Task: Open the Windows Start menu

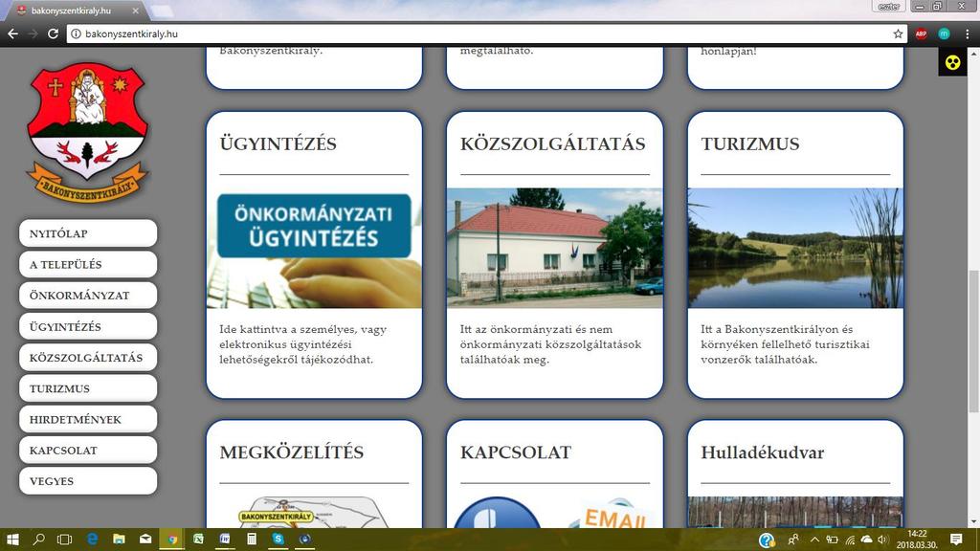Action: point(12,540)
